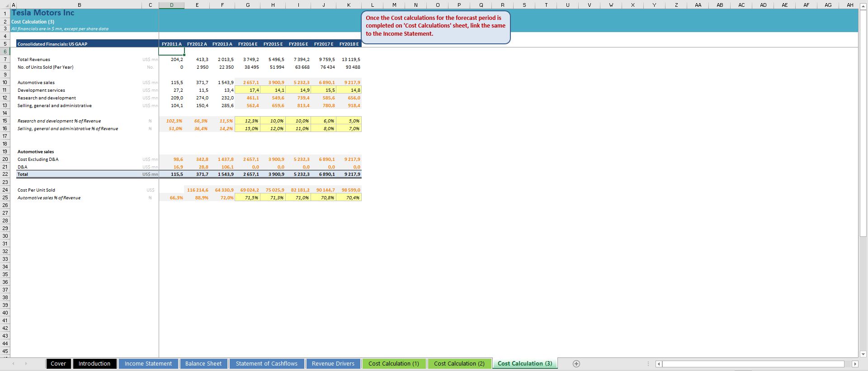The width and height of the screenshot is (868, 371).
Task: Select cost per unit 98 599,0
Action: pos(349,190)
